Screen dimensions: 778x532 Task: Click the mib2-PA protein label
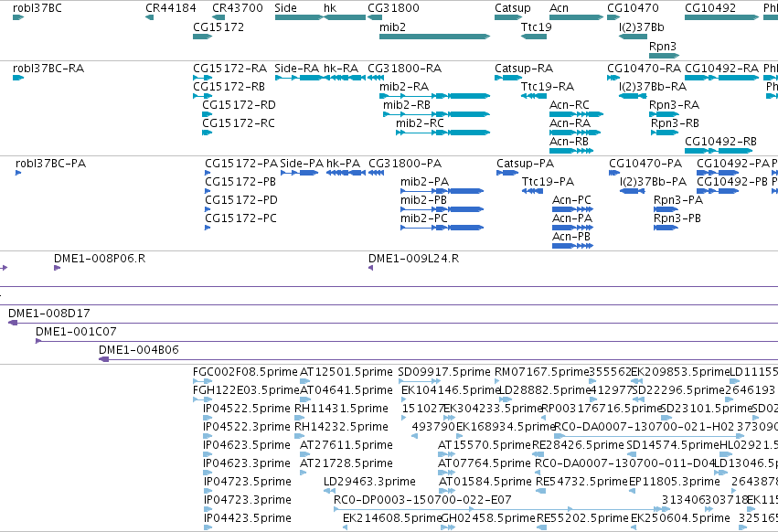point(425,182)
